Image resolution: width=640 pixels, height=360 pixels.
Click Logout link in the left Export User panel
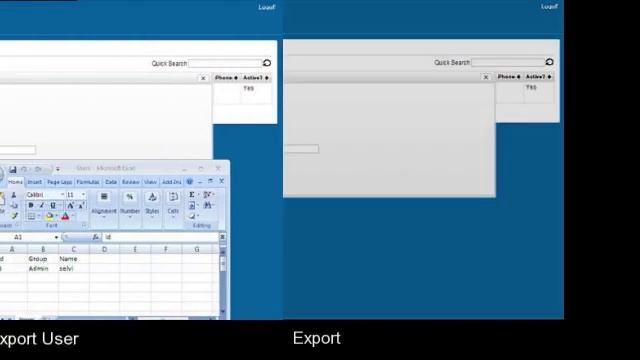[267, 7]
